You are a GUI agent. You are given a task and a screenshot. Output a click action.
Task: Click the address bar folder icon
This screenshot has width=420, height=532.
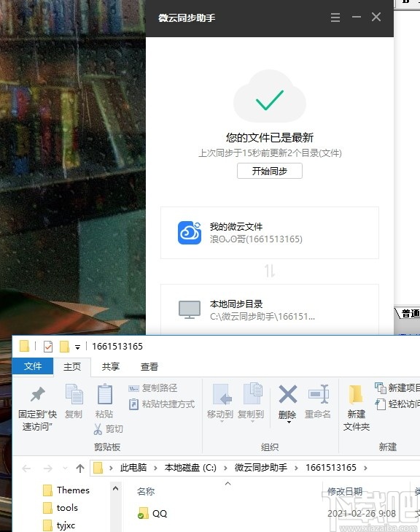pos(98,468)
